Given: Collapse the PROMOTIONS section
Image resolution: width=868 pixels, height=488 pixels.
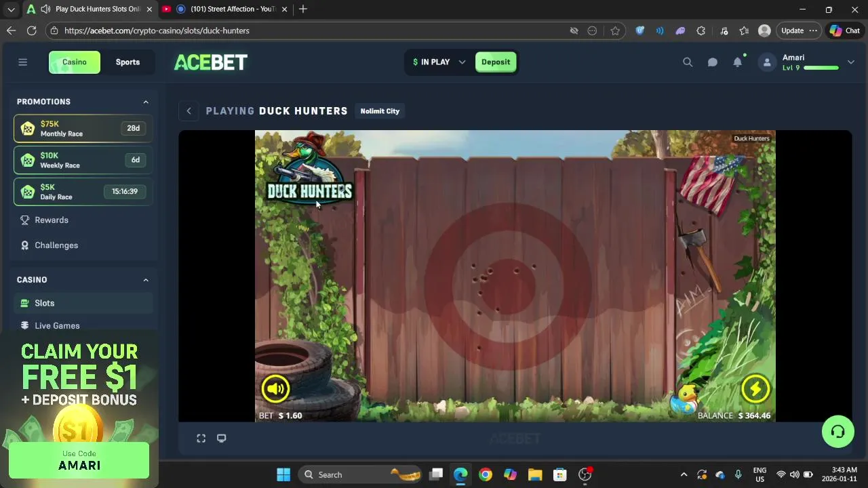Looking at the screenshot, I should pos(146,102).
